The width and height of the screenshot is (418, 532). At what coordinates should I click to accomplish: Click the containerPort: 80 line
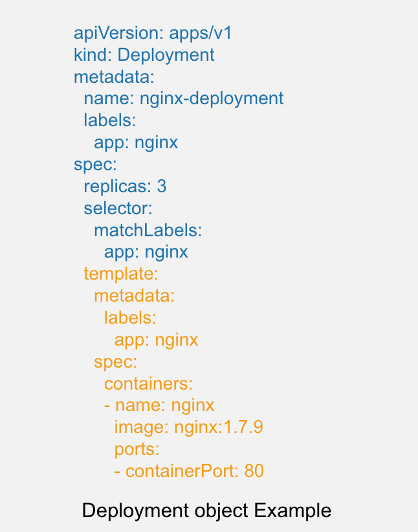click(189, 471)
